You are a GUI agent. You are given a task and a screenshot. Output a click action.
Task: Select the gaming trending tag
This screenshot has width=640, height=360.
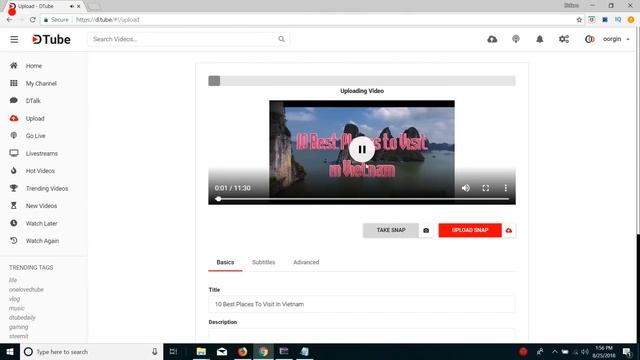pyautogui.click(x=19, y=327)
